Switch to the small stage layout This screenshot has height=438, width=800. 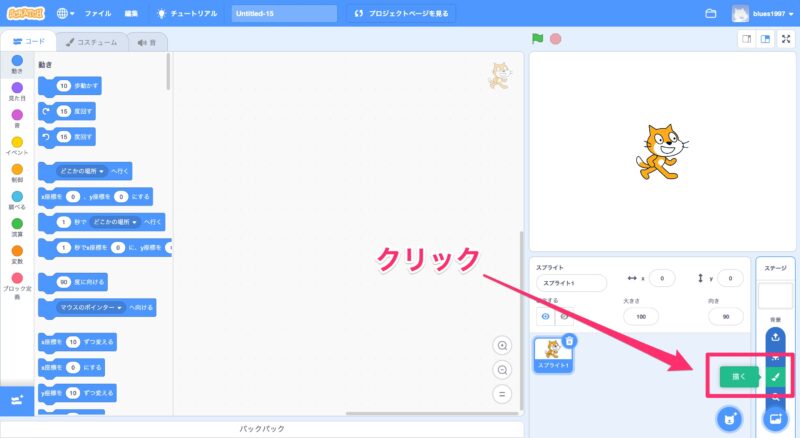coord(745,39)
